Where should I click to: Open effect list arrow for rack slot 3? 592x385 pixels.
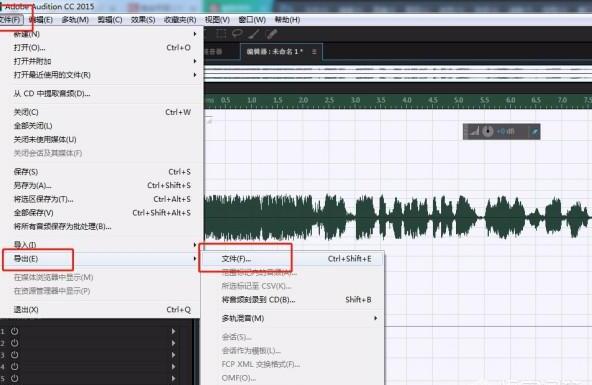(173, 355)
